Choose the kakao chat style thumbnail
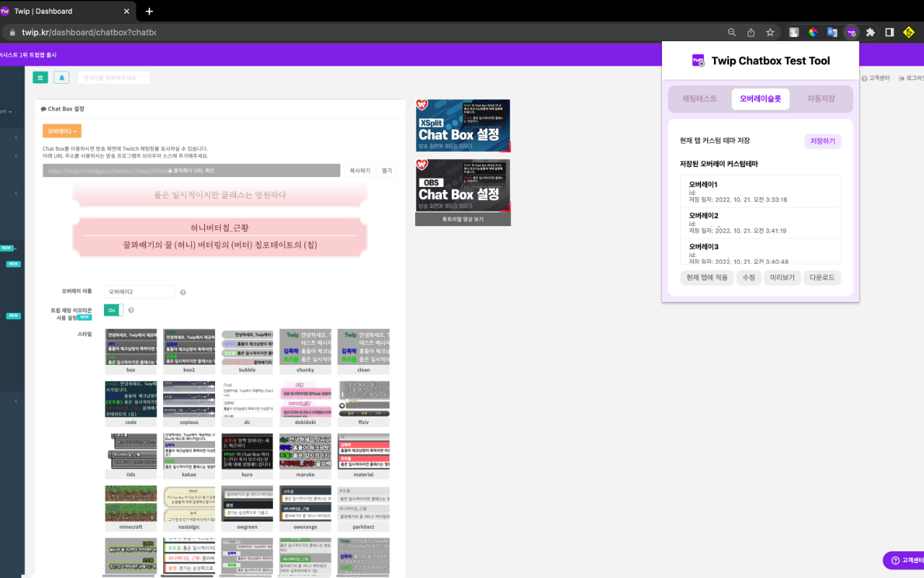Image resolution: width=924 pixels, height=578 pixels. click(x=189, y=456)
